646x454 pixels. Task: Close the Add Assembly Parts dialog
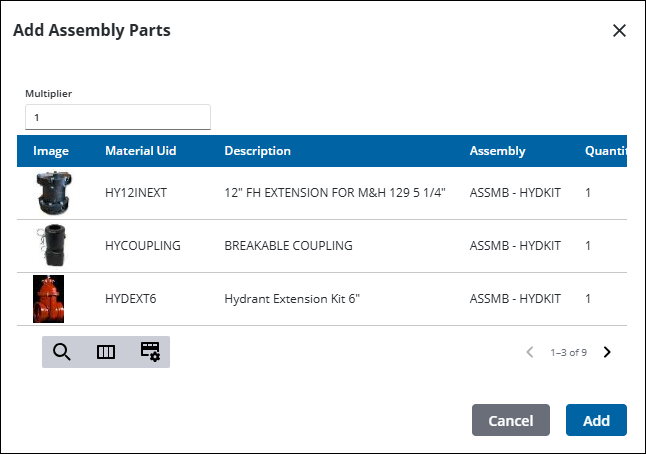619,30
